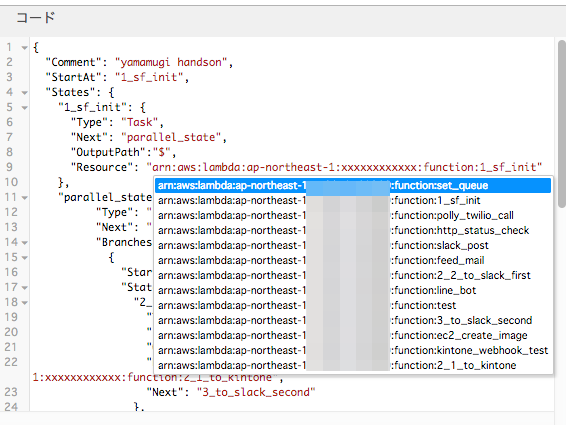Click the "$" OutputPath value
Screen dimensions: 566x425
[x=161, y=152]
